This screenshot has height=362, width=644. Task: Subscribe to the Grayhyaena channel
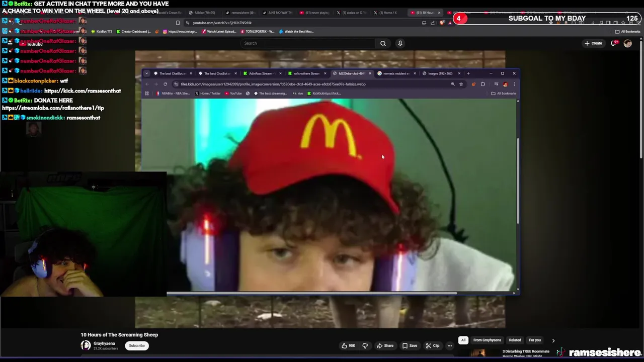[136, 345]
